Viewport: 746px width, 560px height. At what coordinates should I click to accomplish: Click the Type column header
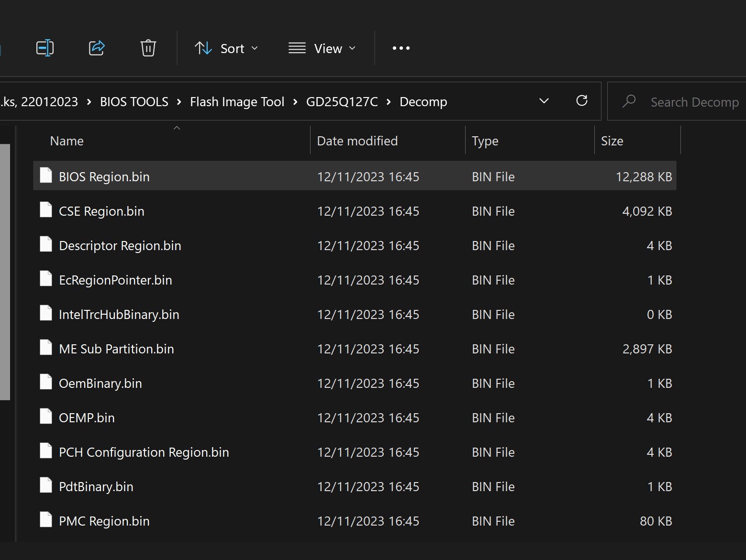(x=485, y=141)
